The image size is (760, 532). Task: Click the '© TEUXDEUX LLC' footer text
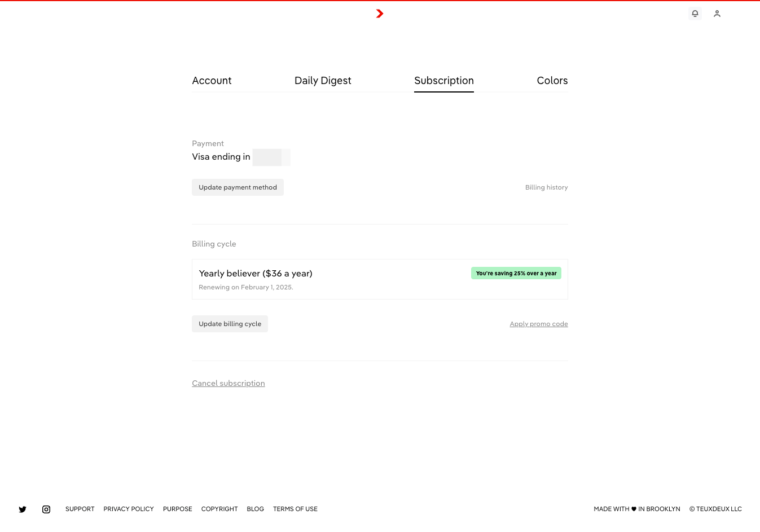point(715,509)
